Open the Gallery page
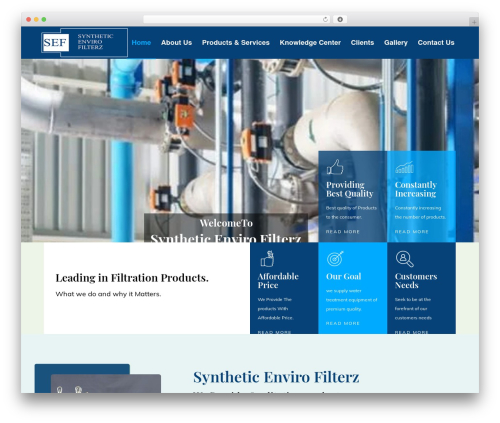500x423 pixels. click(x=396, y=43)
